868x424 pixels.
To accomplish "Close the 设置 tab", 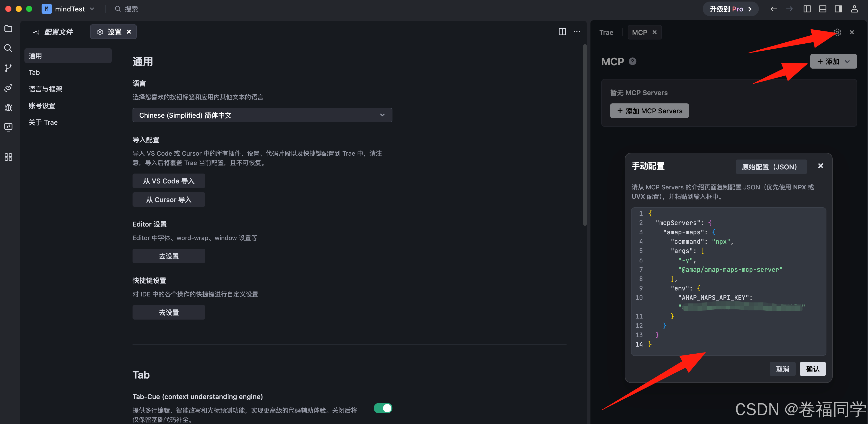I will [129, 32].
